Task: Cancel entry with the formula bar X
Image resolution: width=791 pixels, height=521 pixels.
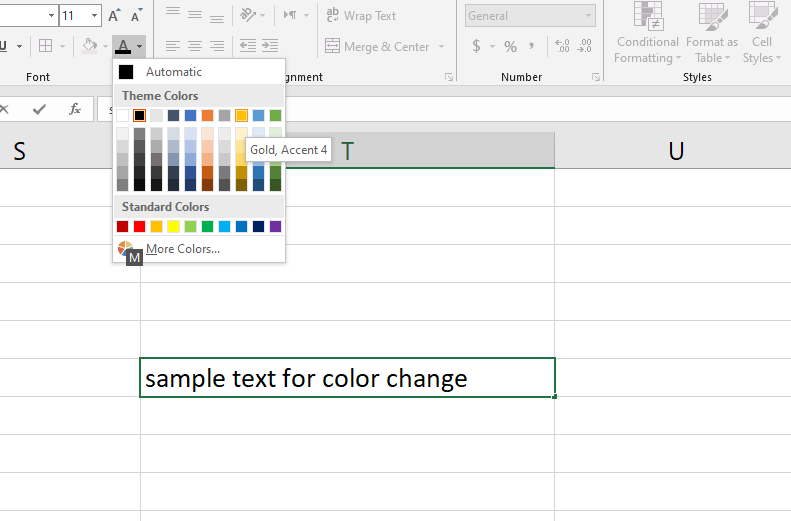Action: (x=5, y=109)
